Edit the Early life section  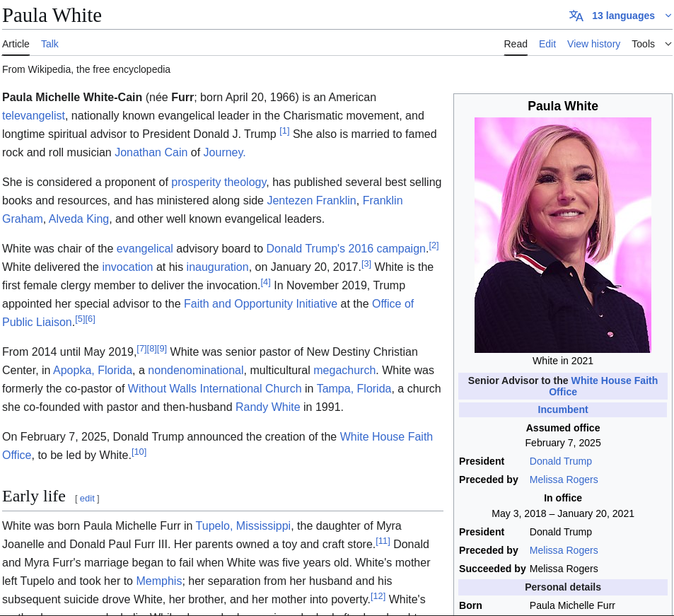click(x=87, y=498)
